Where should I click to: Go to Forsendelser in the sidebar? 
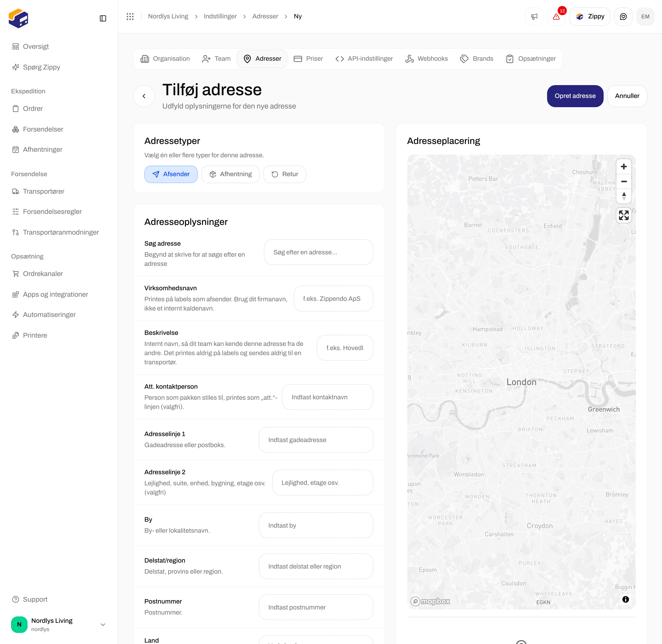click(59, 129)
